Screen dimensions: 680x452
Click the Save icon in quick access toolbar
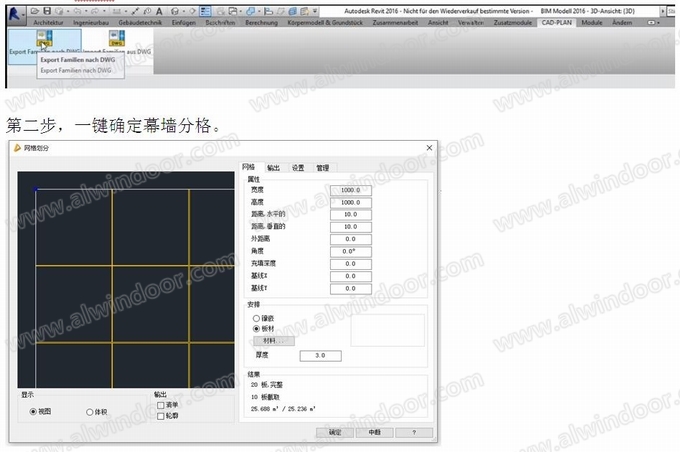(47, 9)
